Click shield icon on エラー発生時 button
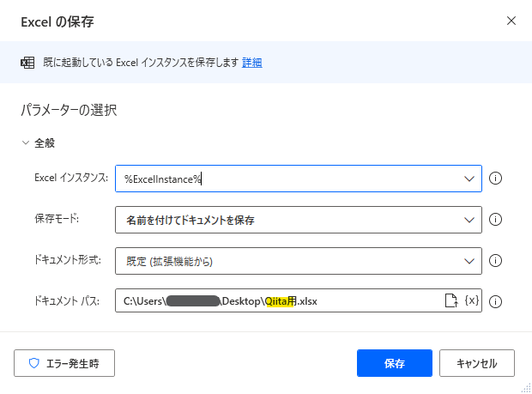 click(x=34, y=363)
